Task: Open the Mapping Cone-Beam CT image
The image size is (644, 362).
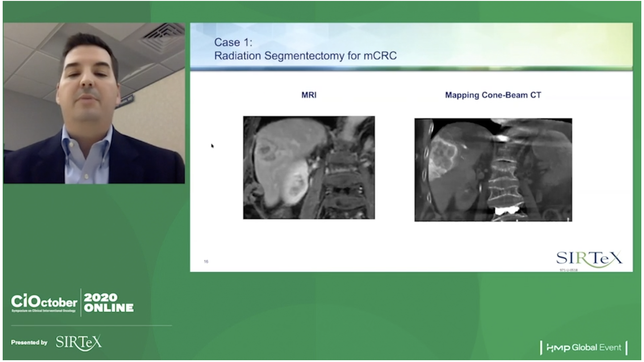Action: (493, 170)
